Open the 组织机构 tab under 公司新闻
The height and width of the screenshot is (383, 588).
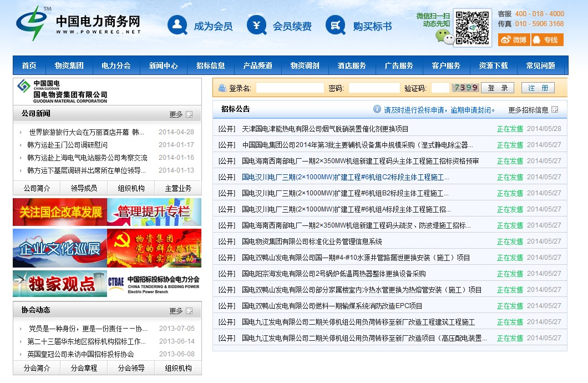coord(131,188)
